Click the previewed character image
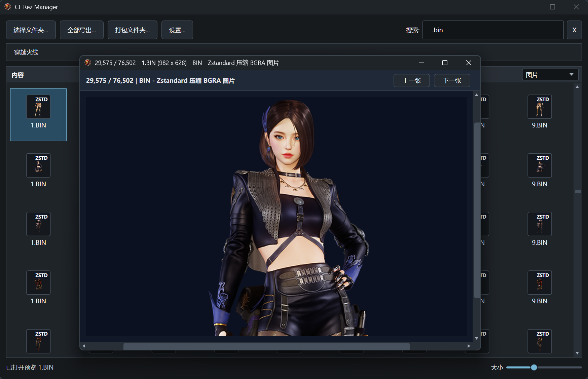The height and width of the screenshot is (379, 588). (276, 217)
